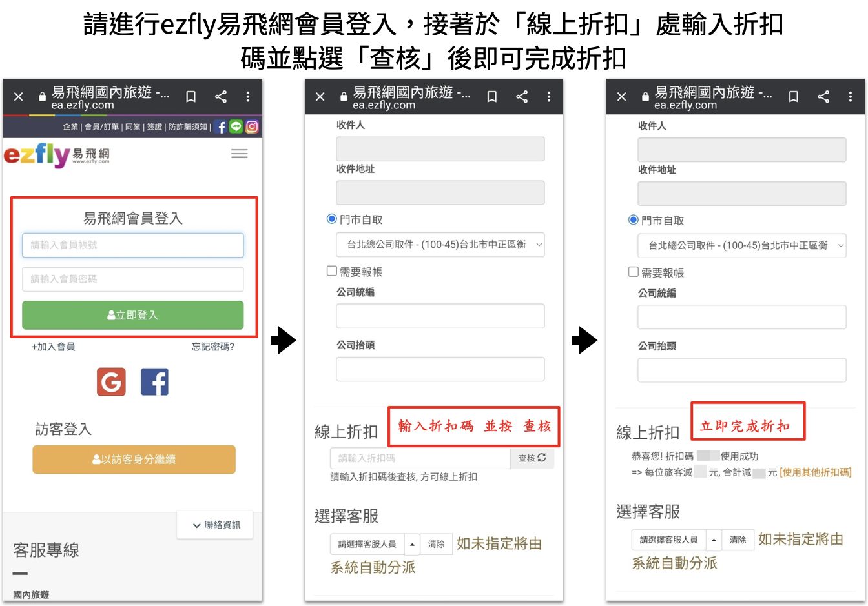
Task: Open 請選擇客服人員 selector in right screenshot
Action: tap(669, 540)
